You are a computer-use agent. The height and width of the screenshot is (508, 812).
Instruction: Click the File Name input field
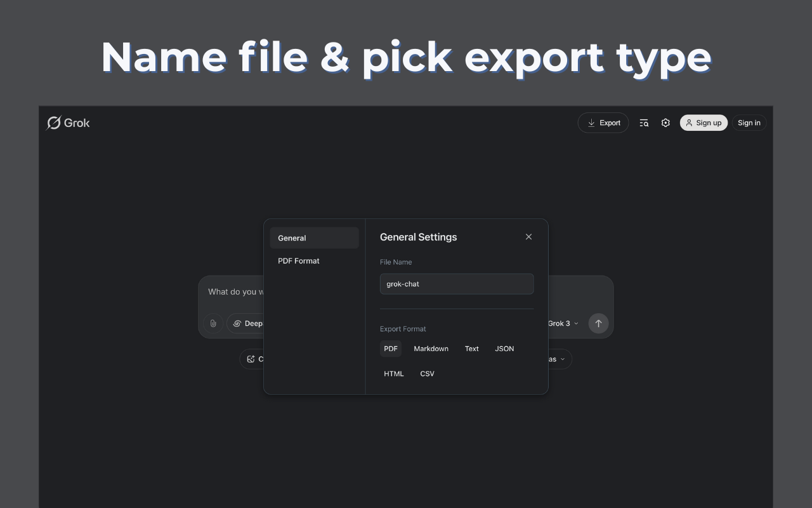pos(457,284)
